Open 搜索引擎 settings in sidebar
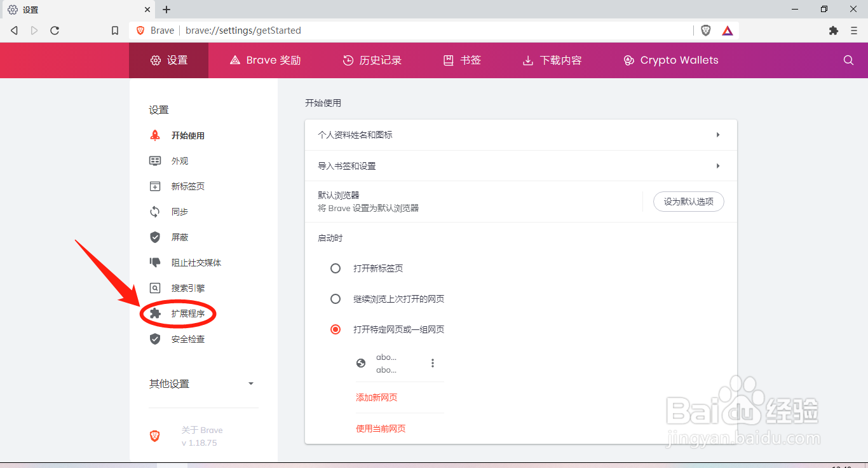Viewport: 868px width, 468px height. 188,288
